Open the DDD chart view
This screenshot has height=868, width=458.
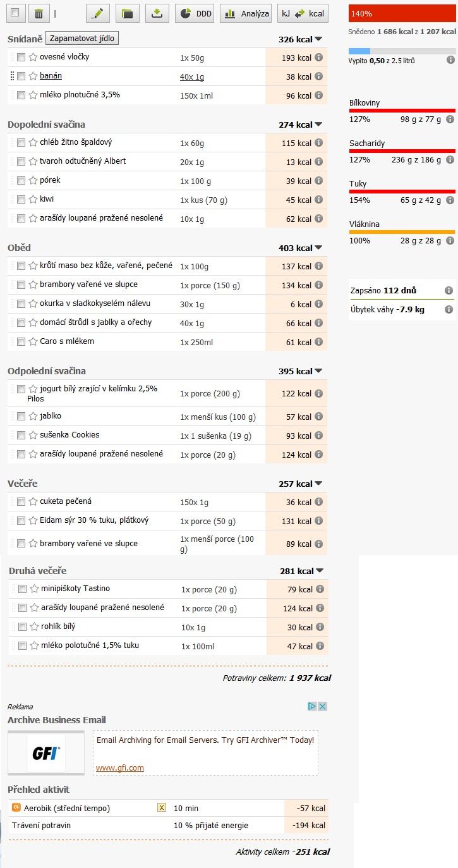click(x=195, y=13)
